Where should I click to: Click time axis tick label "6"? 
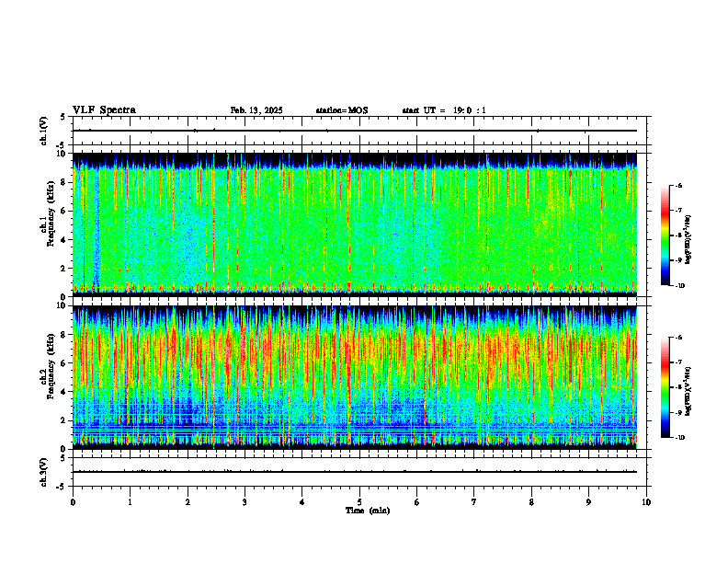tap(417, 502)
